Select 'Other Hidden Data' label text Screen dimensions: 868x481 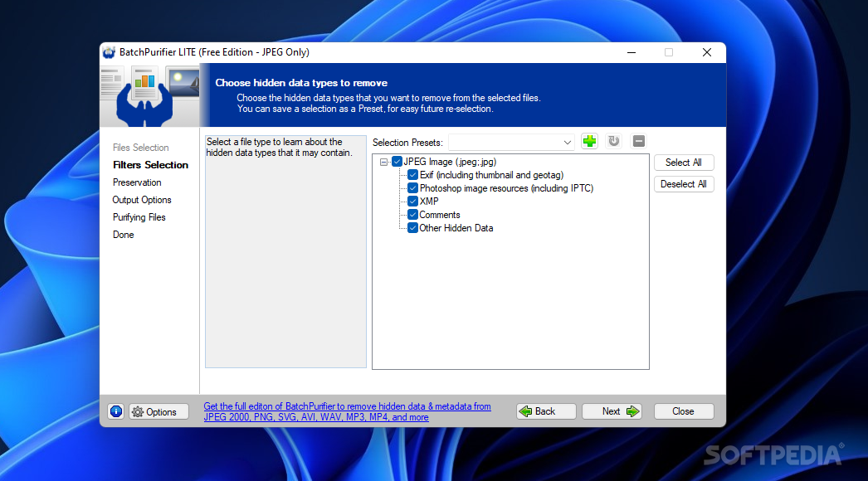pyautogui.click(x=456, y=228)
